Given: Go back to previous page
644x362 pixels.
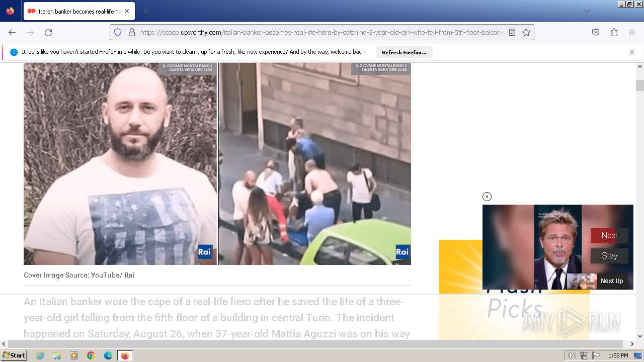Looking at the screenshot, I should pyautogui.click(x=12, y=32).
